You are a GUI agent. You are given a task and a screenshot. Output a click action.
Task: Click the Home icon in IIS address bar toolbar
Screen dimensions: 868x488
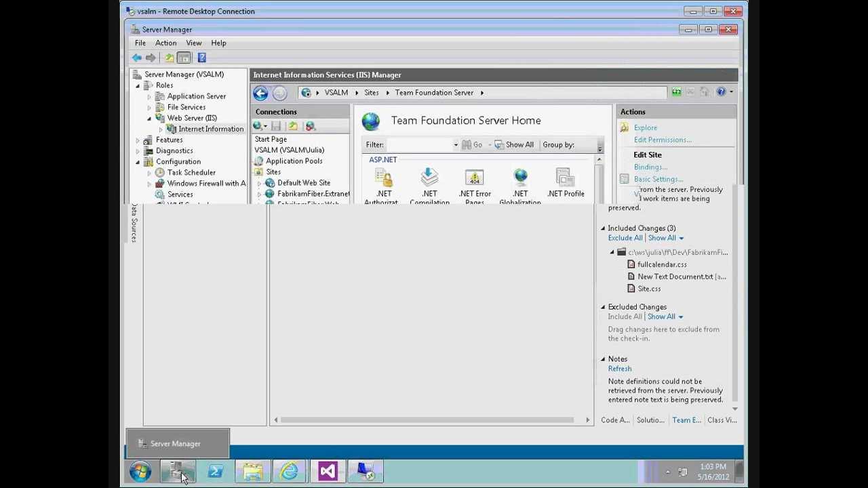coord(705,92)
